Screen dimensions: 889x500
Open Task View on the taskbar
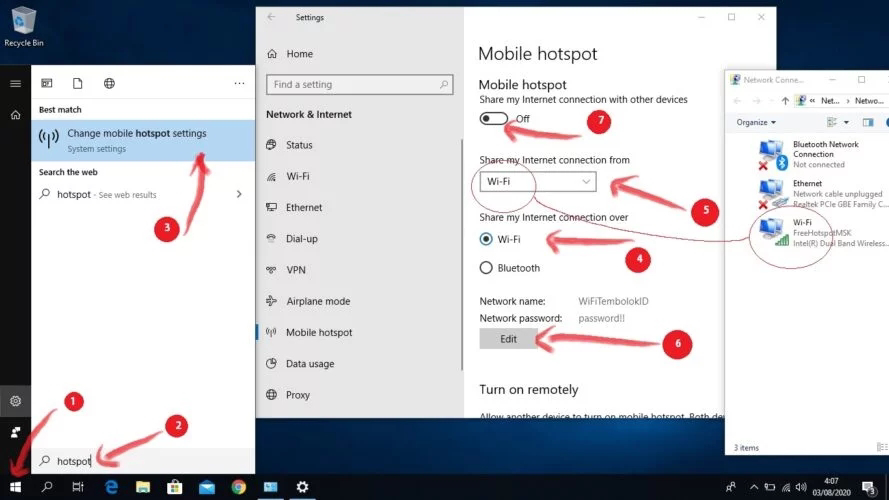click(78, 487)
